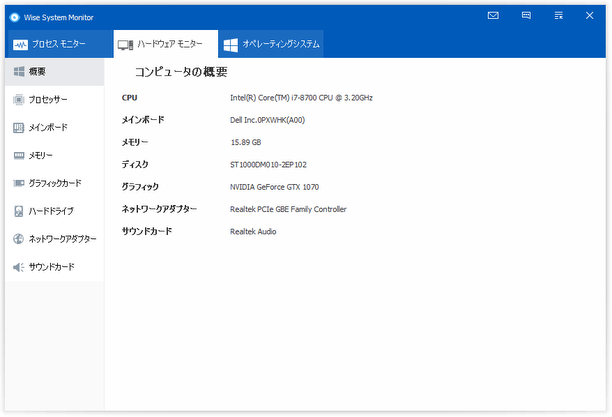This screenshot has width=612, height=417.
Task: Select ハードドライブ in the sidebar
Action: point(55,211)
